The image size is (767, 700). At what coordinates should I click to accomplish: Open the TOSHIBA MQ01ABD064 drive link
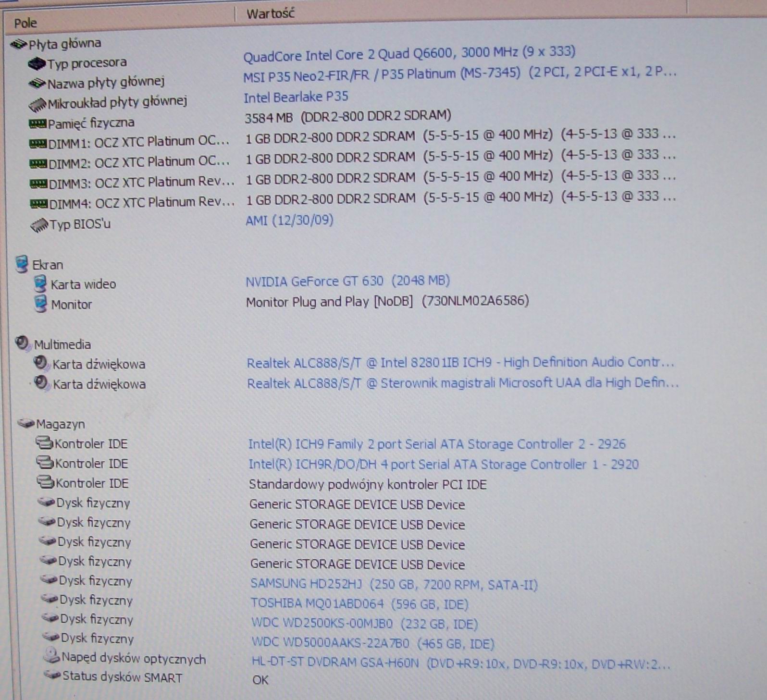[x=359, y=603]
